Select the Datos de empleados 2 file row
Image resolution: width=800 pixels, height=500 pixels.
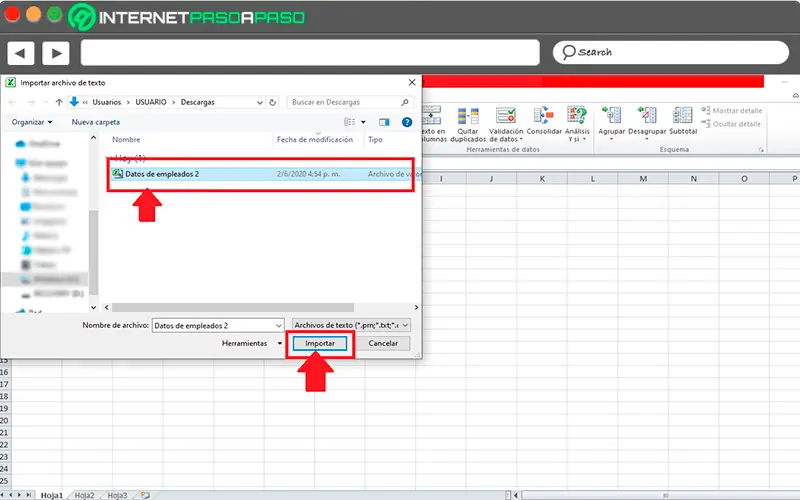pyautogui.click(x=263, y=174)
